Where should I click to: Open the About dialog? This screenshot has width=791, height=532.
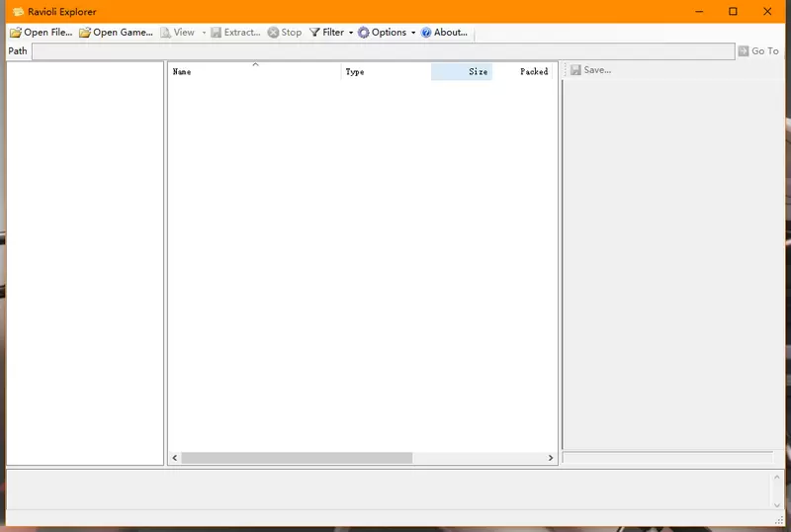point(444,33)
